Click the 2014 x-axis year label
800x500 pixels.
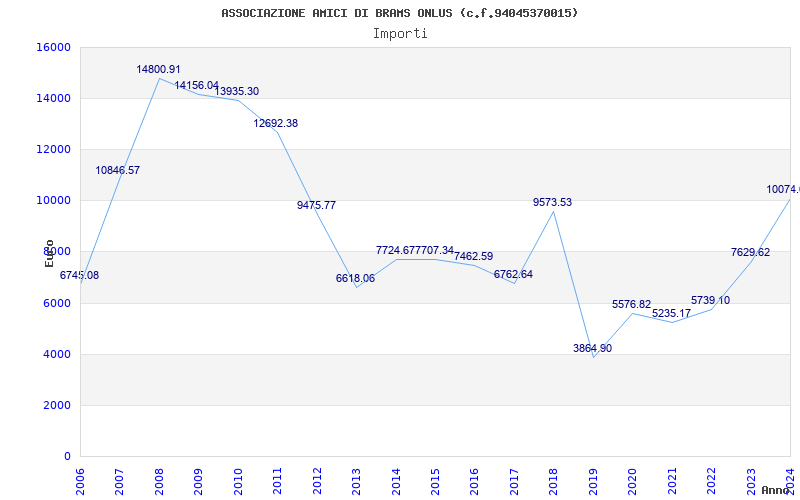[x=396, y=481]
